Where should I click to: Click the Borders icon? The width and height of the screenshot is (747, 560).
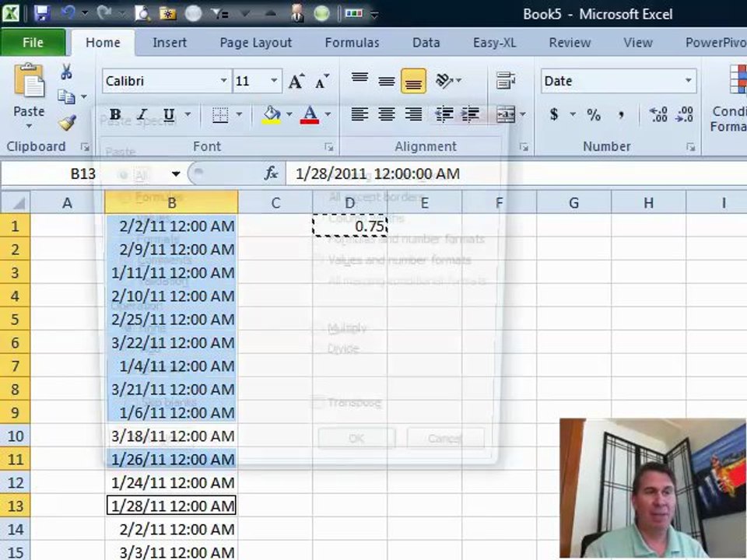click(x=219, y=115)
